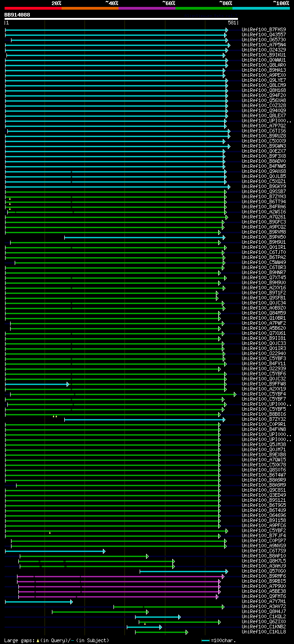
Task: Click the white query length bar under BB914088
Action: point(121,19)
